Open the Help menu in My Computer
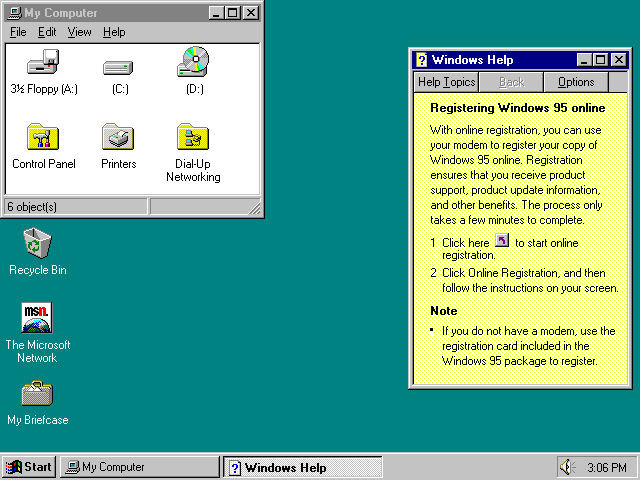 tap(114, 32)
